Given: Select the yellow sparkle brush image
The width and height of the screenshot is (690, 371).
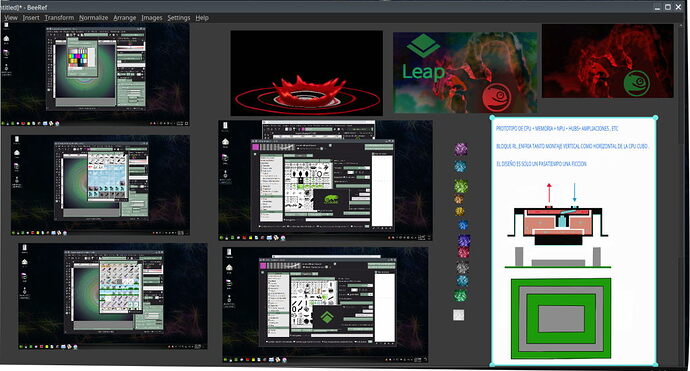Looking at the screenshot, I should (459, 211).
